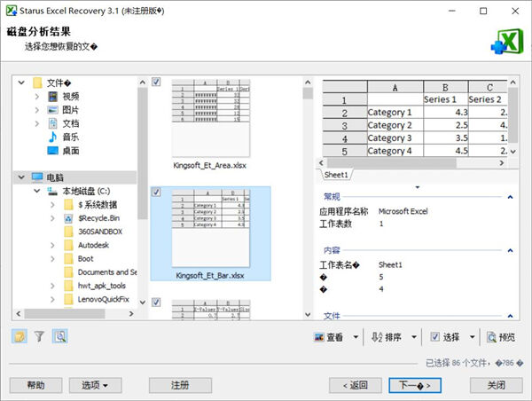
Task: Uncheck Kingsoft_Et_Area.xlsx checkbox
Action: [x=156, y=82]
